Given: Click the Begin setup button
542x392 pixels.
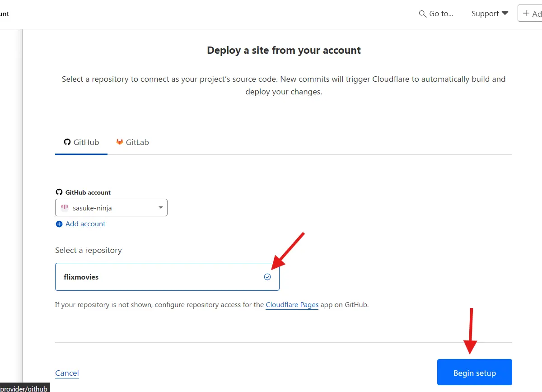Looking at the screenshot, I should click(475, 373).
